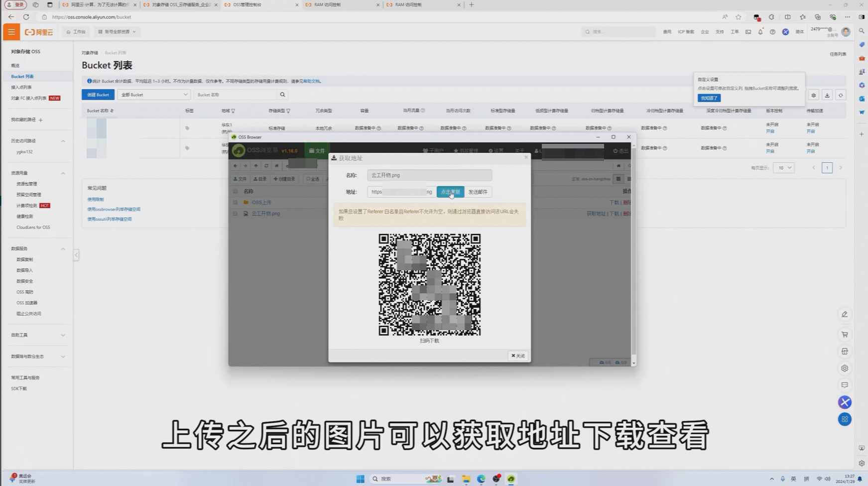Expand the 自助工具 section
The width and height of the screenshot is (868, 486).
(63, 335)
